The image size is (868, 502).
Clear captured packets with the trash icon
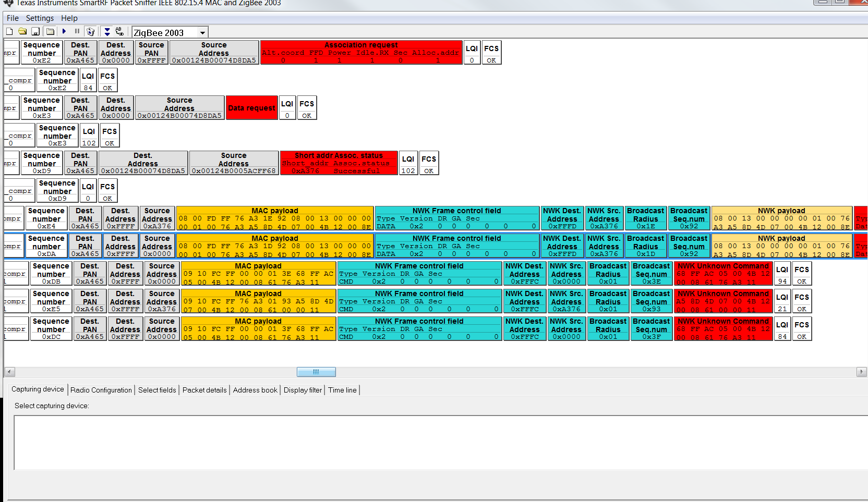(x=90, y=32)
